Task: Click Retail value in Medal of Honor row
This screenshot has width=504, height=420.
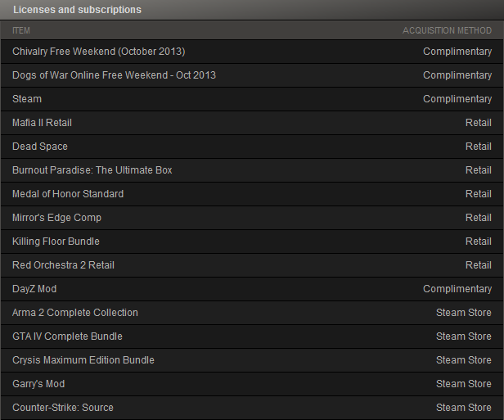Action: click(x=479, y=194)
